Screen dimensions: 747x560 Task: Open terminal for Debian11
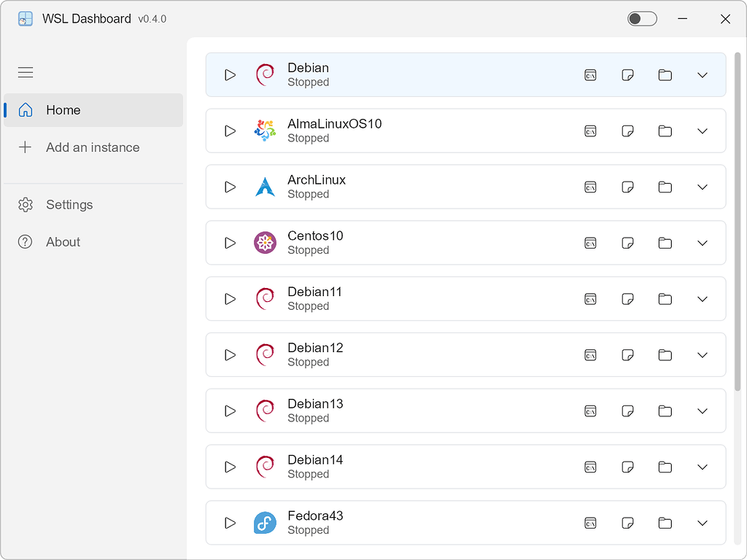(x=590, y=299)
